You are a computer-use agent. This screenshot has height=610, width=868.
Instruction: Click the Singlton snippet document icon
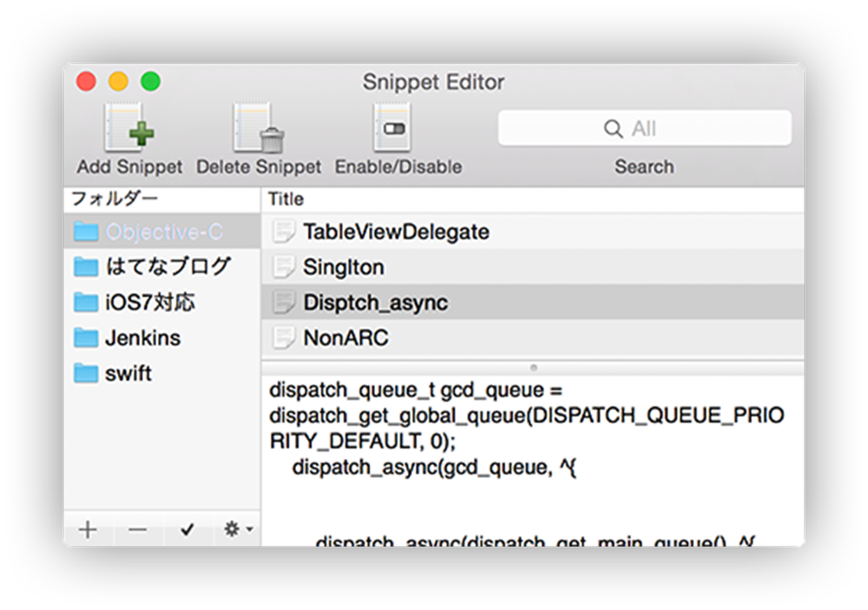pos(283,267)
